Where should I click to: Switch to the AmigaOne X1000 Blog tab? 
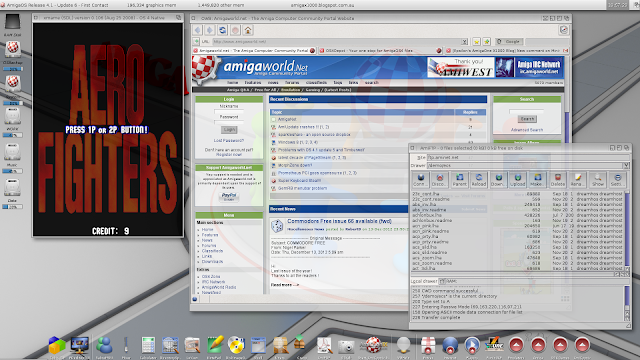click(x=507, y=51)
